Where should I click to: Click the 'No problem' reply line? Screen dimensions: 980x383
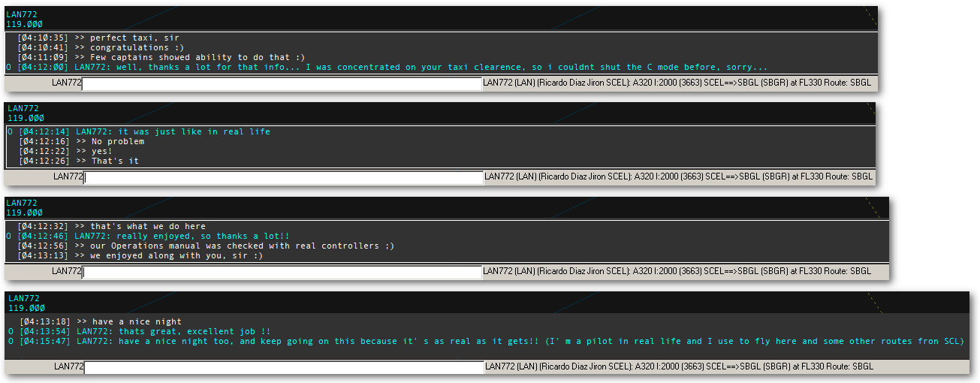tap(81, 141)
